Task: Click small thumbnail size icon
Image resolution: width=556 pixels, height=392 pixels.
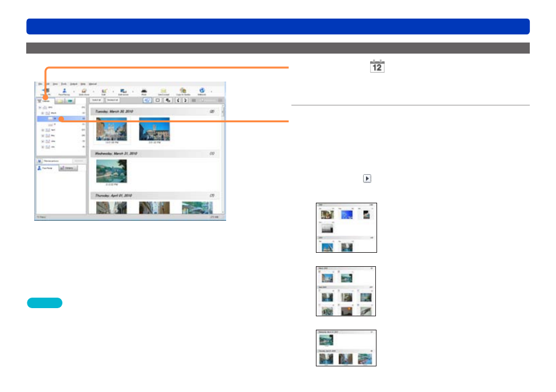Action: (x=193, y=100)
